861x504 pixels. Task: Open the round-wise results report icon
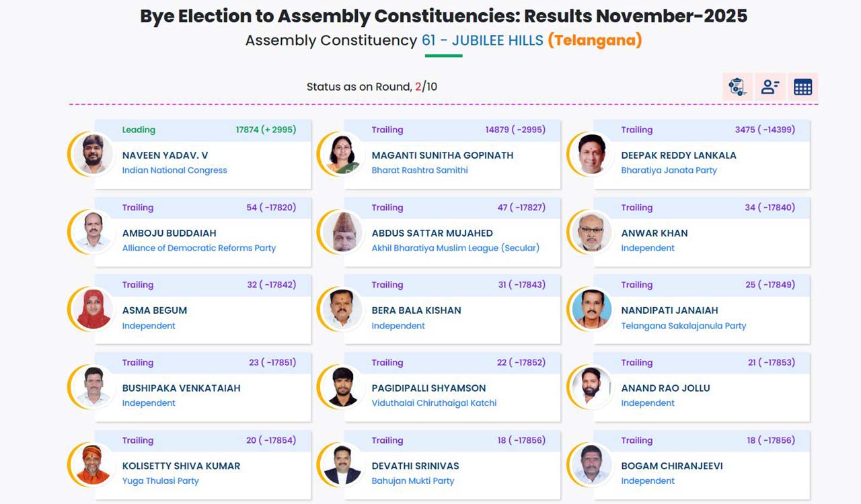click(737, 87)
